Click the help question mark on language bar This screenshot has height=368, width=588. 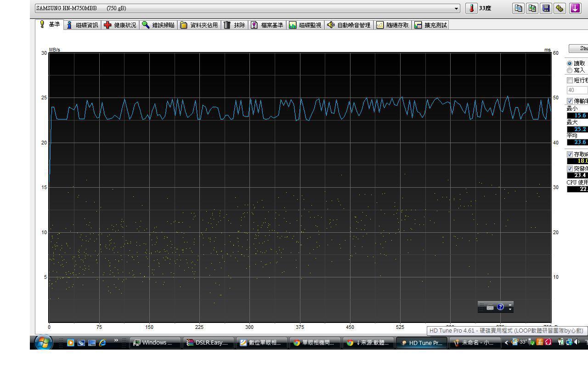[500, 307]
